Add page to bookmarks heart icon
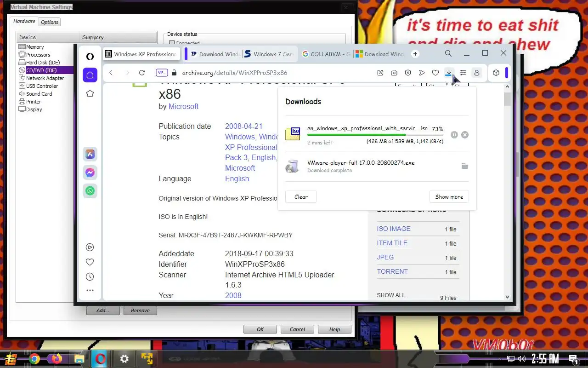The image size is (588, 368). (x=435, y=73)
